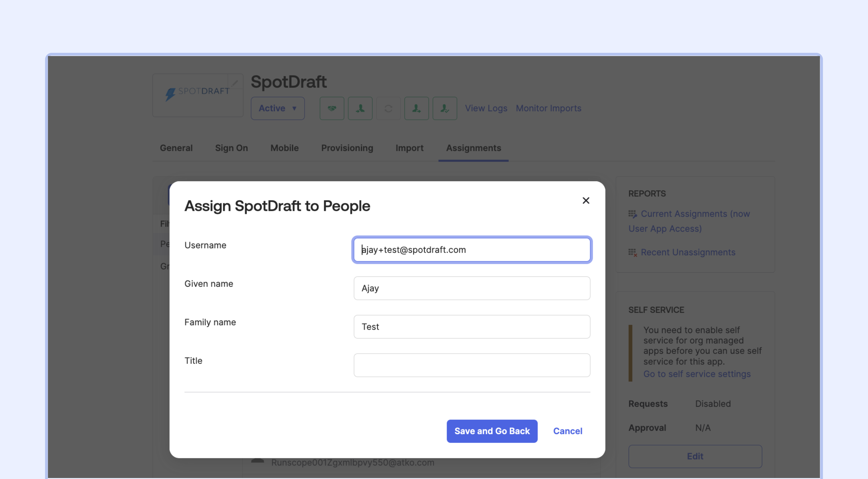Open the Import tab
The image size is (868, 479).
[409, 148]
